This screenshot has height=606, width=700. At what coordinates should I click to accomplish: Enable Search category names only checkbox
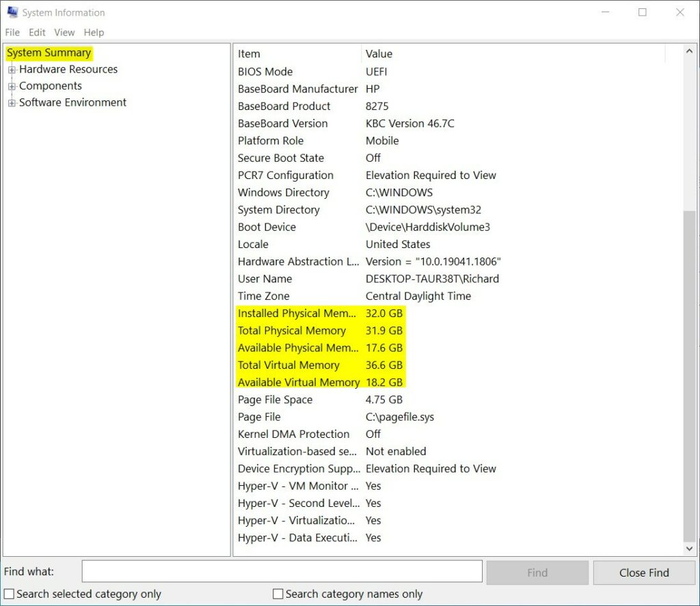(278, 594)
